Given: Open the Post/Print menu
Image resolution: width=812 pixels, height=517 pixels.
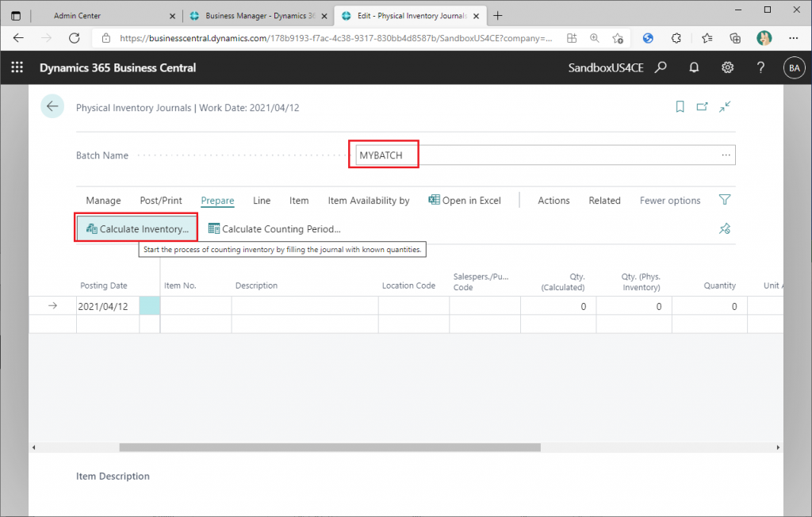Looking at the screenshot, I should pos(161,201).
